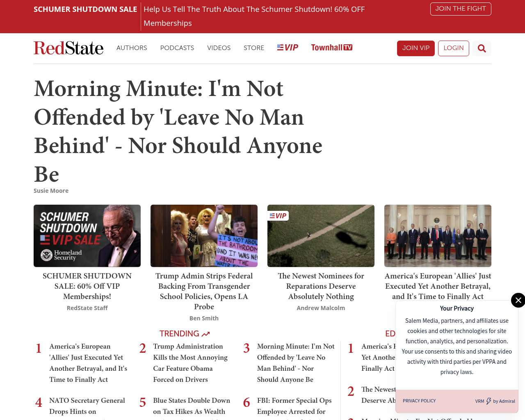Click the VIP badge on helicopter image
The height and width of the screenshot is (420, 525).
[278, 216]
